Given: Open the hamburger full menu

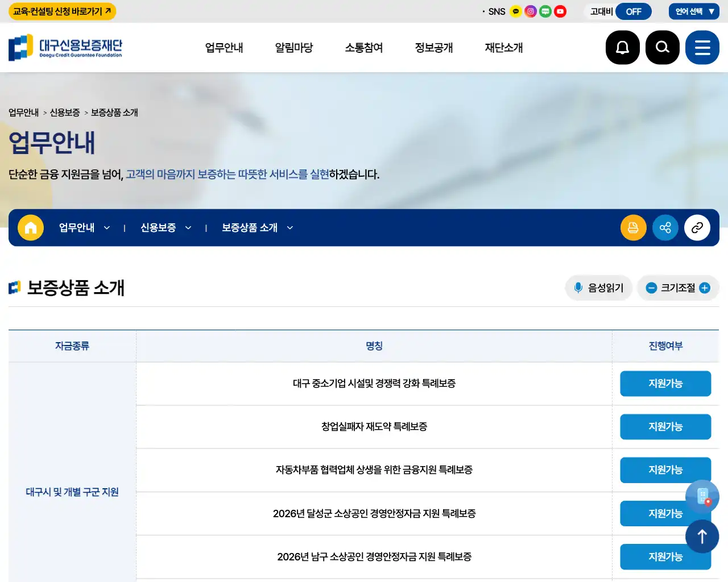Looking at the screenshot, I should pyautogui.click(x=702, y=47).
